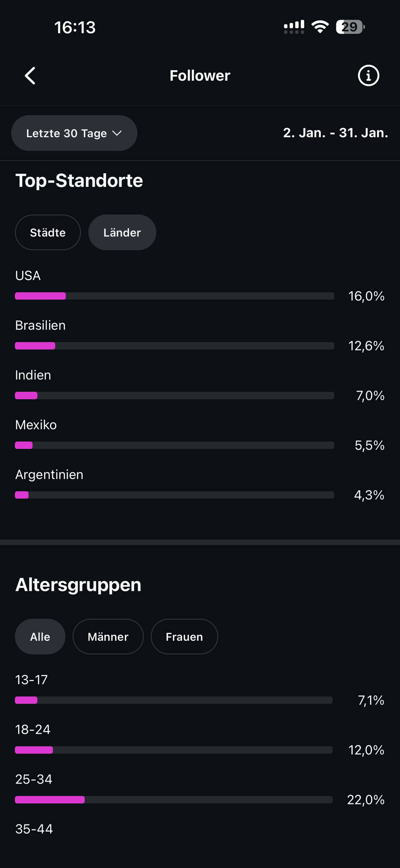Screen dimensions: 400x868
Task: Filter age groups by Frauen
Action: [184, 637]
